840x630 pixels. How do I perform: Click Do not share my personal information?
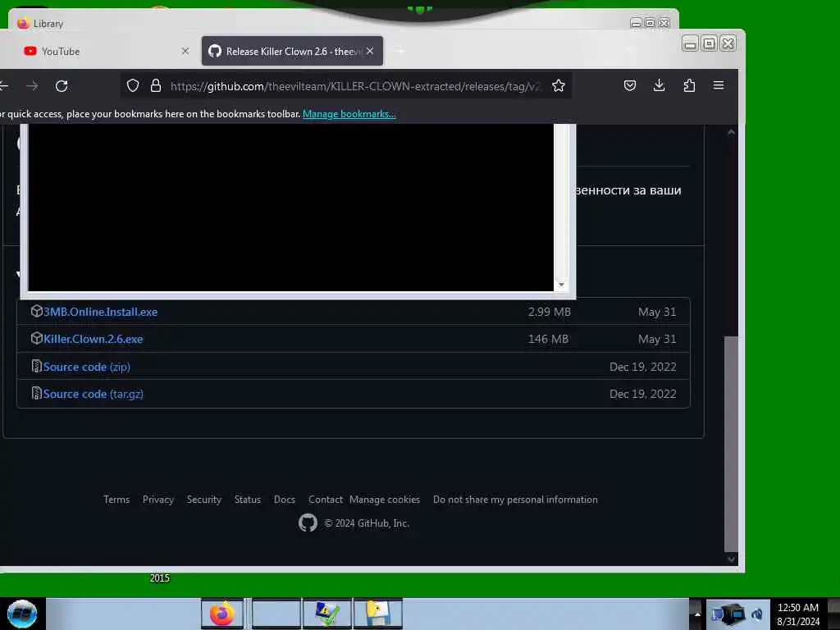pos(515,500)
